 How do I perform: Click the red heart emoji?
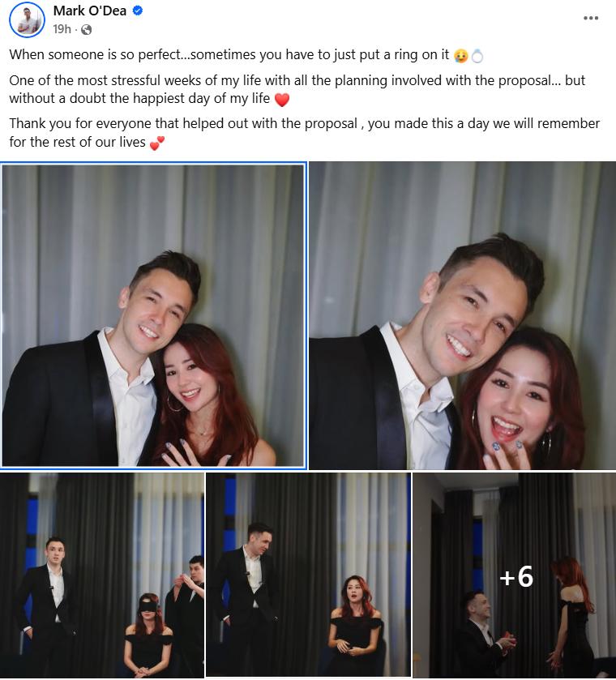pos(282,100)
